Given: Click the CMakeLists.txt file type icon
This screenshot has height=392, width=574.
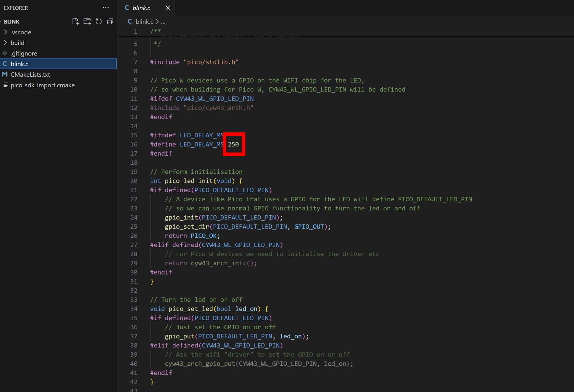Looking at the screenshot, I should tap(5, 74).
